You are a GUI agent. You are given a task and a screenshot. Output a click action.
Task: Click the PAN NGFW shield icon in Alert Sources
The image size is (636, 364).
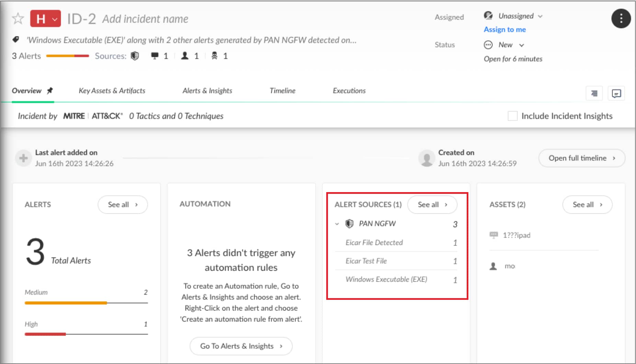349,224
